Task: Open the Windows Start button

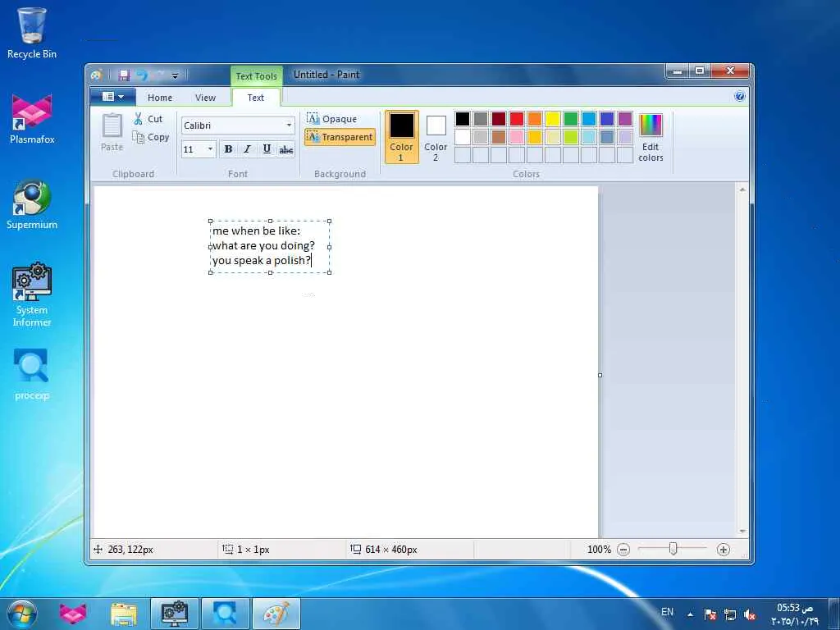Action: pos(21,614)
